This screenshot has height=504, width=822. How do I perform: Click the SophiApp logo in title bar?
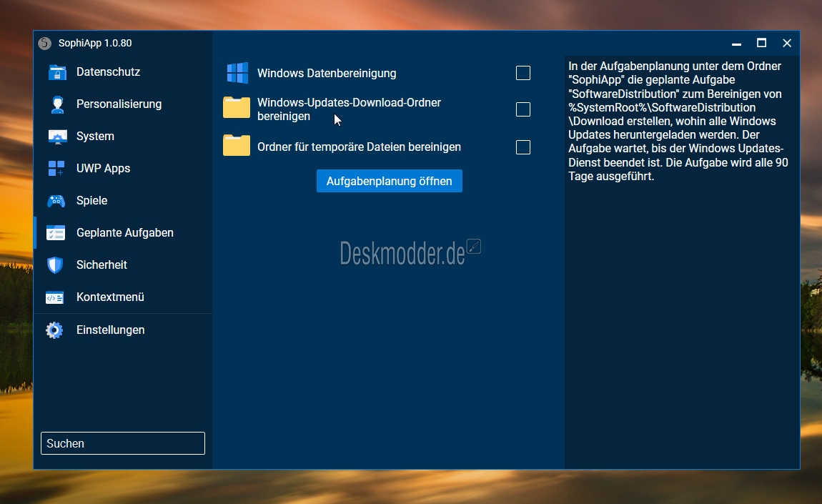(x=44, y=43)
